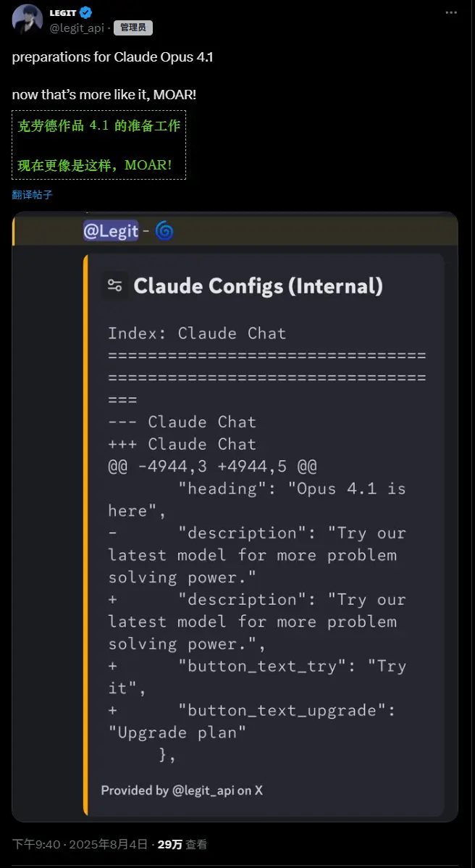This screenshot has height=868, width=475.
Task: Click the blue verified badge
Action: [85, 13]
